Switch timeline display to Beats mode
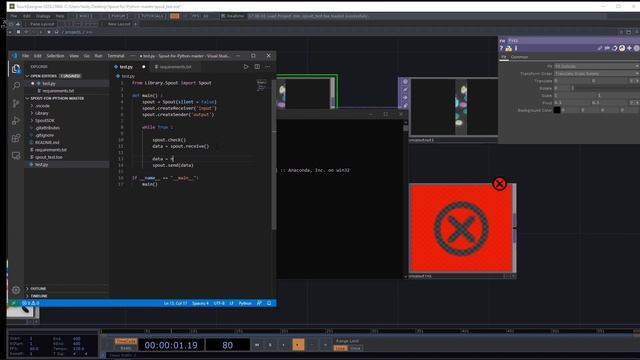The width and height of the screenshot is (640, 360). click(126, 348)
